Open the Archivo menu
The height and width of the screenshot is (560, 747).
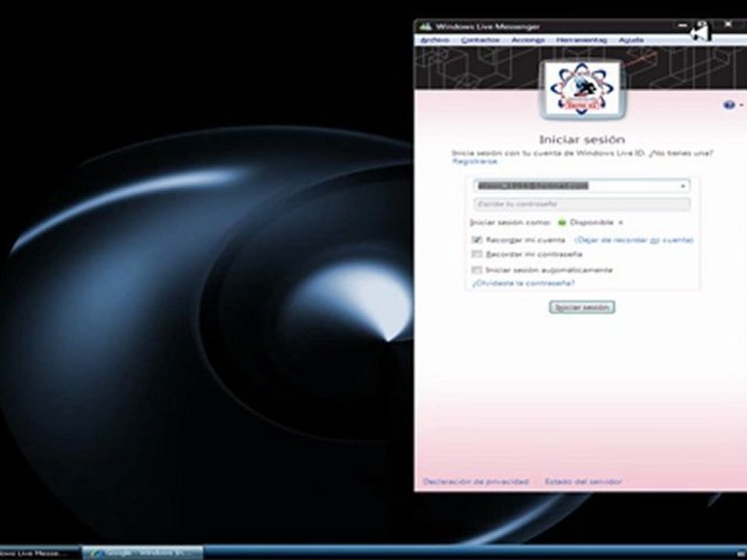pyautogui.click(x=434, y=40)
